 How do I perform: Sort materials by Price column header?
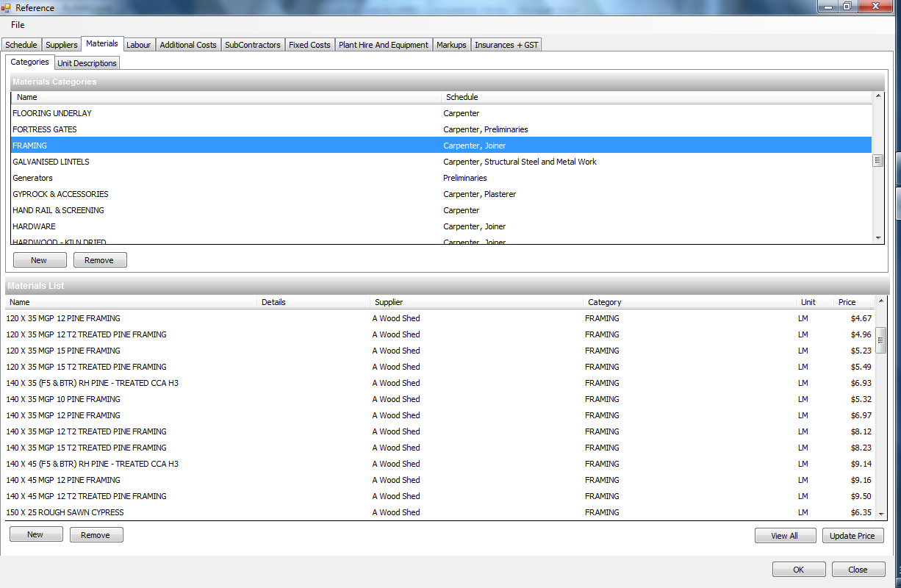[x=847, y=302]
